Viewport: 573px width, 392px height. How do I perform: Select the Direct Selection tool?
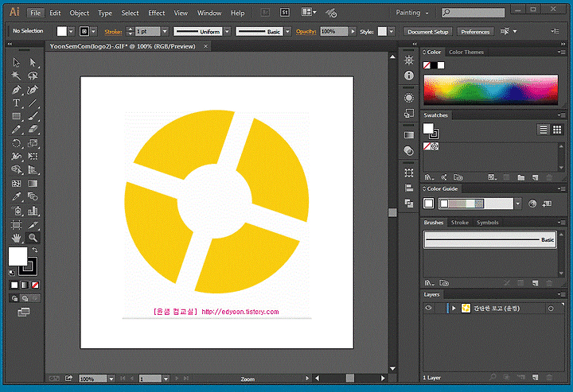(33, 62)
